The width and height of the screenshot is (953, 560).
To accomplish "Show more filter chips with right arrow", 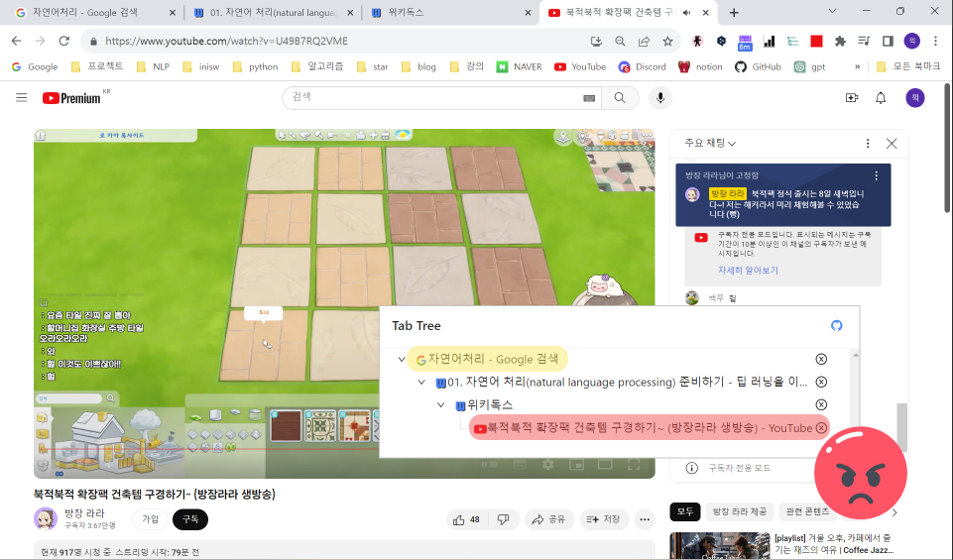I will (x=894, y=512).
